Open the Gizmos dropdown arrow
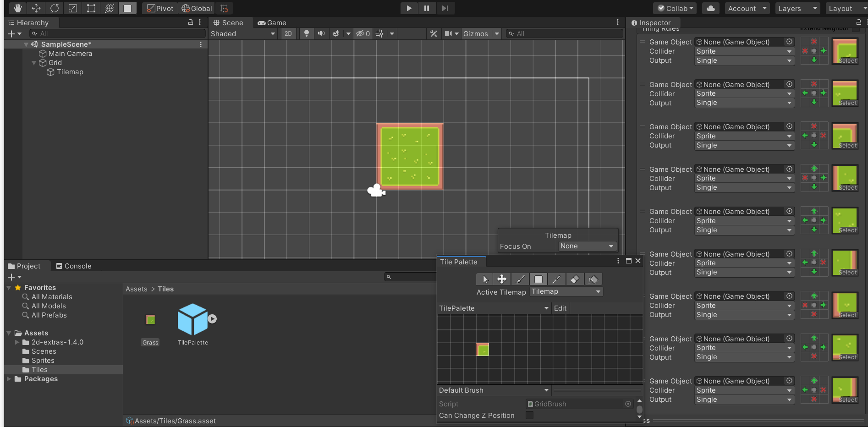Screen dimensions: 868x427 [497, 33]
